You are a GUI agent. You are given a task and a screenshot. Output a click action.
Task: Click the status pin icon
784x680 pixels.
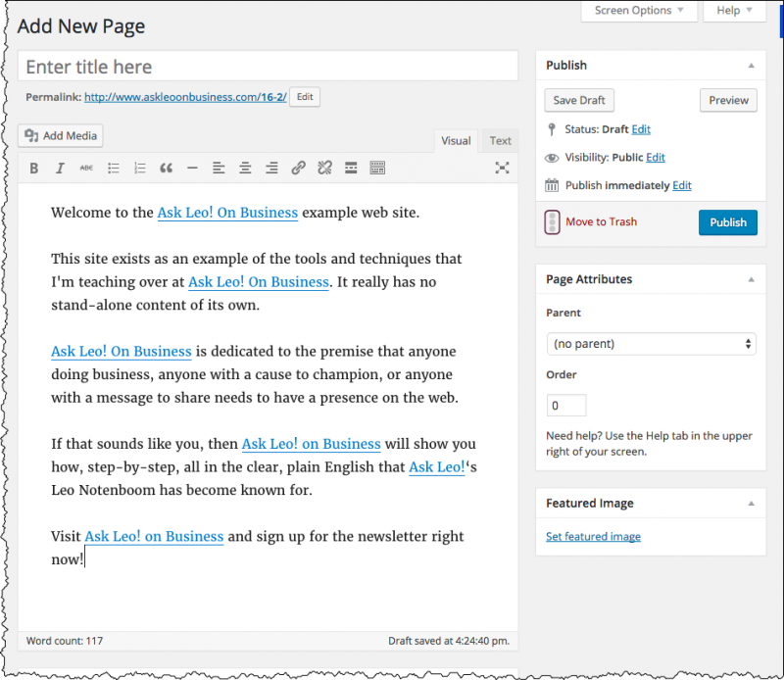click(x=552, y=129)
